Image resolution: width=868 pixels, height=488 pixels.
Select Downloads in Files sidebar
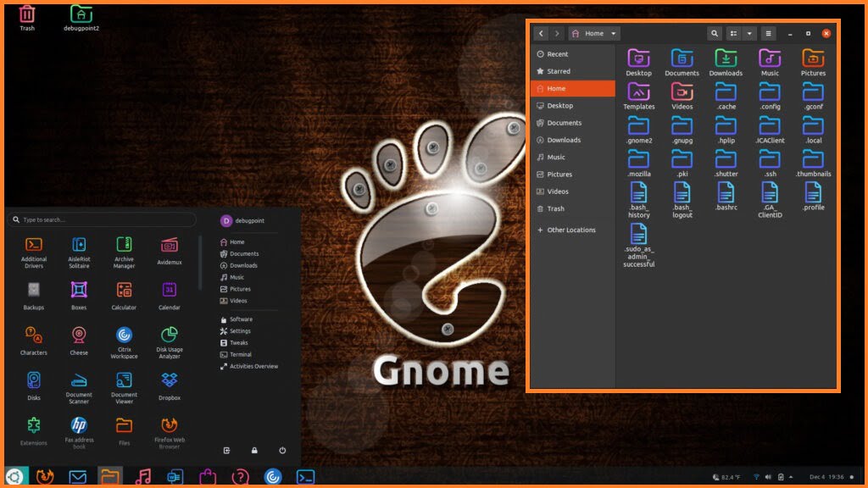(573, 140)
